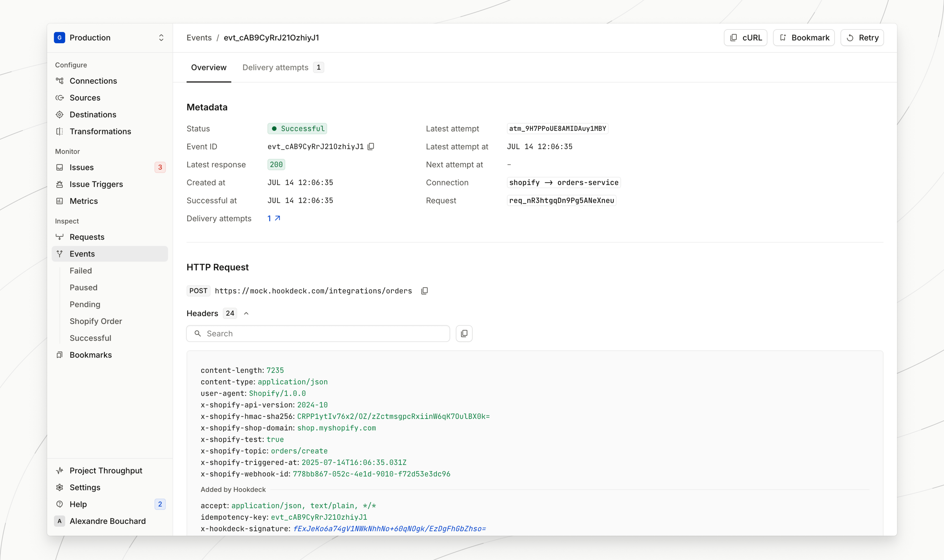Select the Overview tab
The height and width of the screenshot is (560, 944).
click(209, 67)
